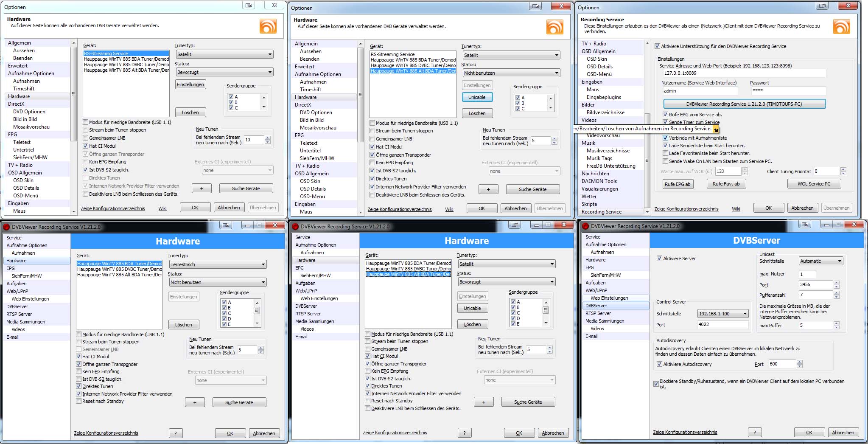Click orange DVBViewer logo on Recording Service options page
The height and width of the screenshot is (444, 868).
coord(841,26)
